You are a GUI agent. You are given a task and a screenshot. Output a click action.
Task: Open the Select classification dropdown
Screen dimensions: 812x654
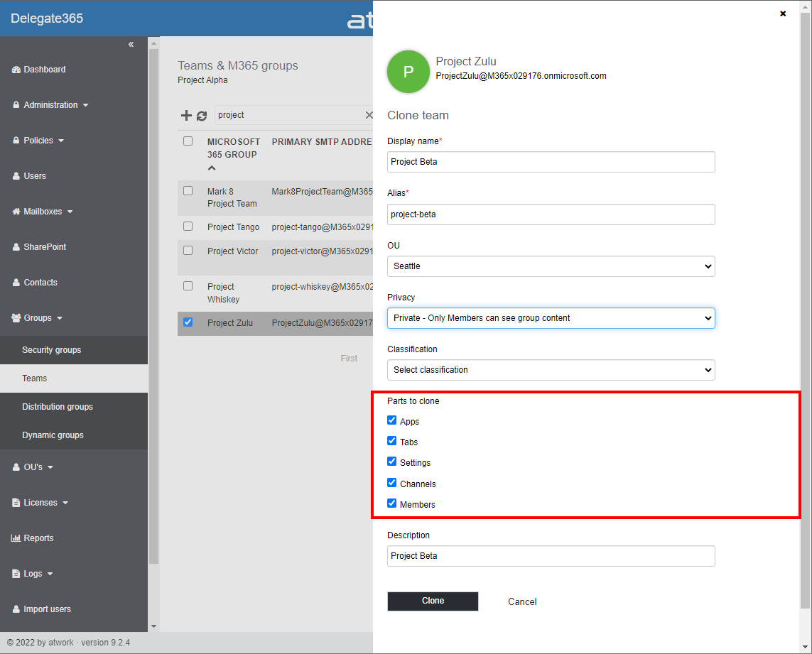coord(551,370)
